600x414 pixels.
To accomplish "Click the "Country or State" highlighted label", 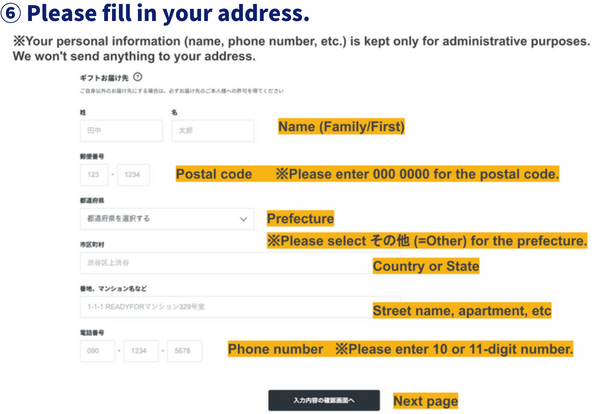I will pyautogui.click(x=425, y=266).
